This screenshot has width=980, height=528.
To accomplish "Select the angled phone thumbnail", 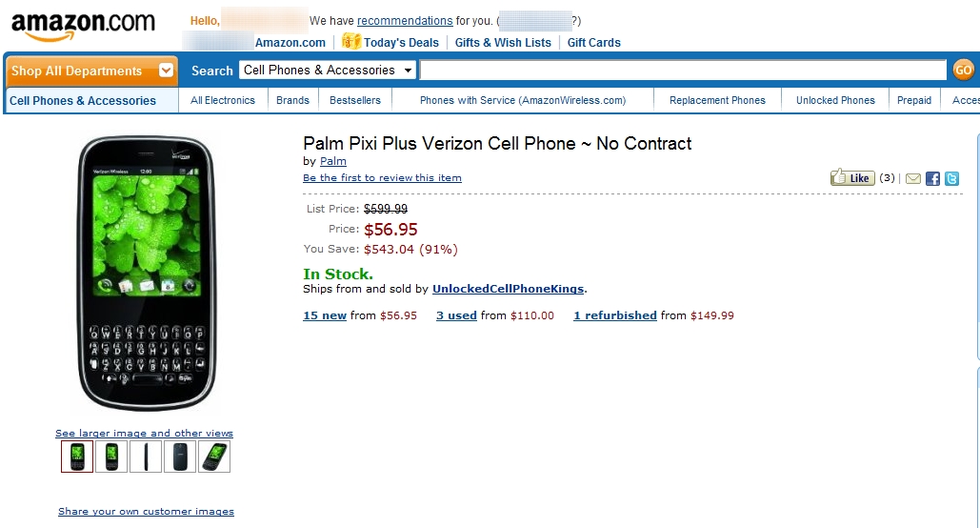I will (214, 457).
